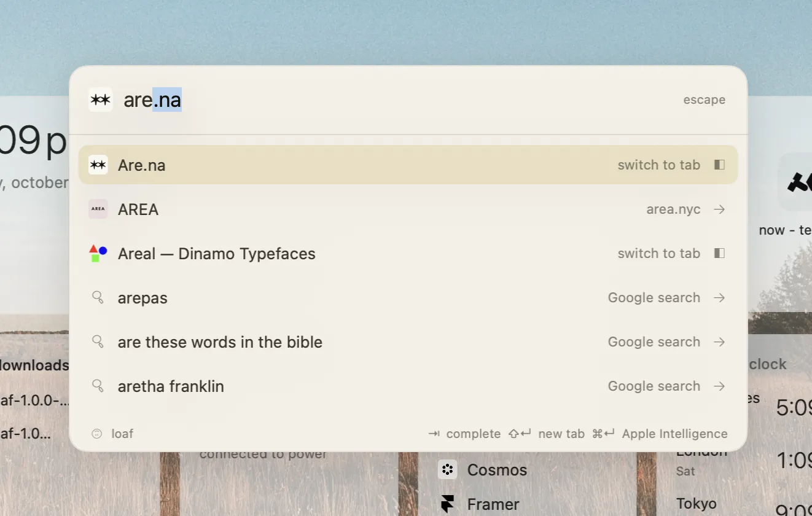Image resolution: width=812 pixels, height=516 pixels.
Task: Click the arrow next to area.nyc
Action: (x=719, y=209)
